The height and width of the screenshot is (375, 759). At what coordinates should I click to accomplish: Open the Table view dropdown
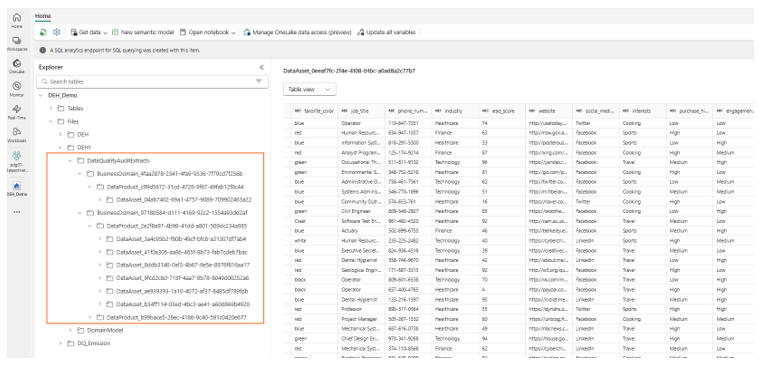pos(309,90)
